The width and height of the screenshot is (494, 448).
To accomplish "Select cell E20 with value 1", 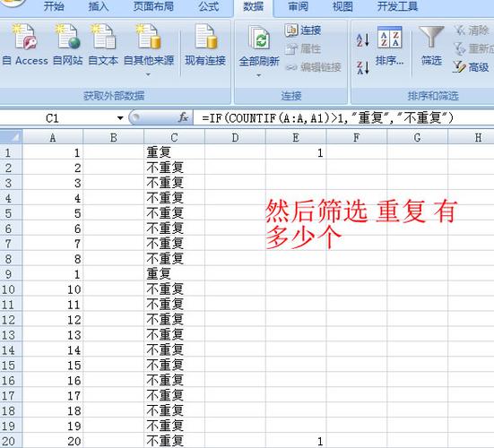I will point(296,441).
